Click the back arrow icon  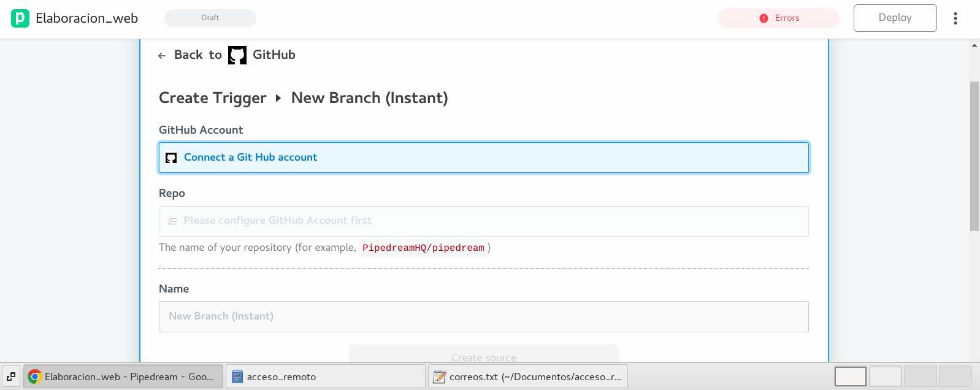tap(162, 56)
